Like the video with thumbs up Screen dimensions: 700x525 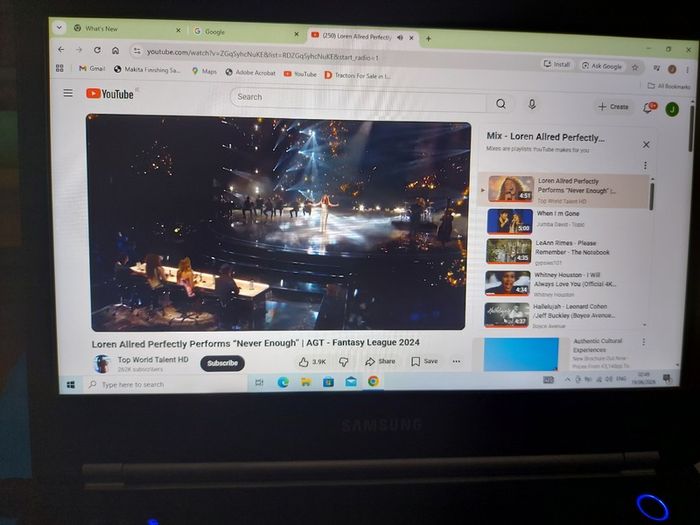(312, 362)
